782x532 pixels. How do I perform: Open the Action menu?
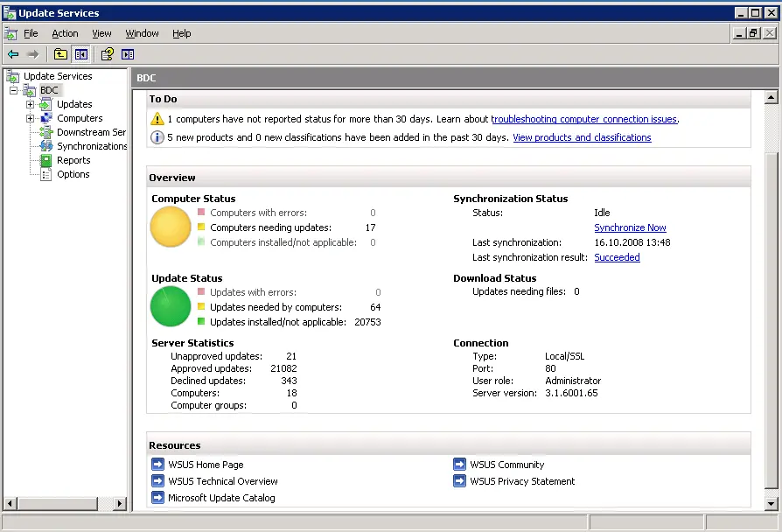(x=65, y=33)
